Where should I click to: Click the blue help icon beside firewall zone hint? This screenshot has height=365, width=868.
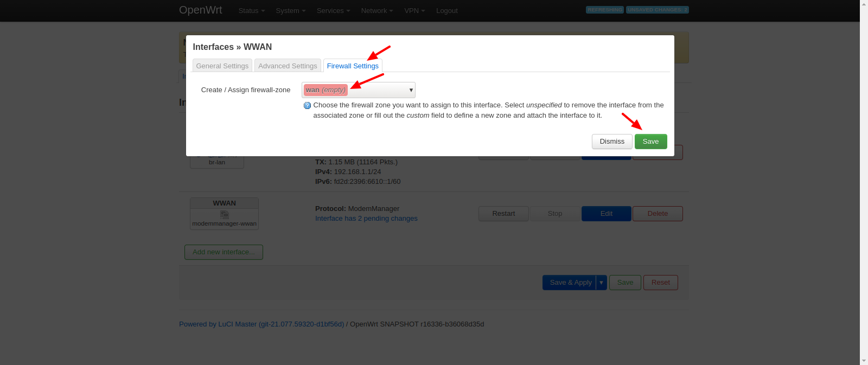pos(307,106)
